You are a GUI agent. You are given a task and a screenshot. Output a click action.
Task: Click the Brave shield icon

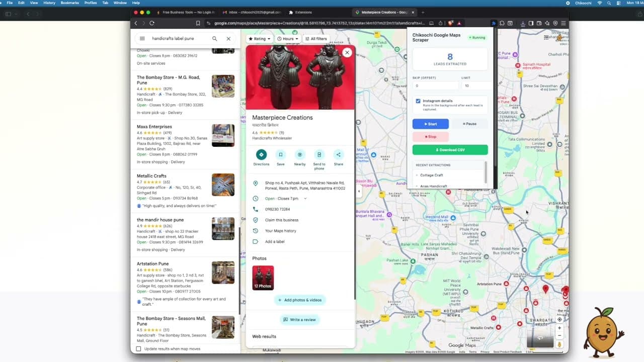point(451,23)
